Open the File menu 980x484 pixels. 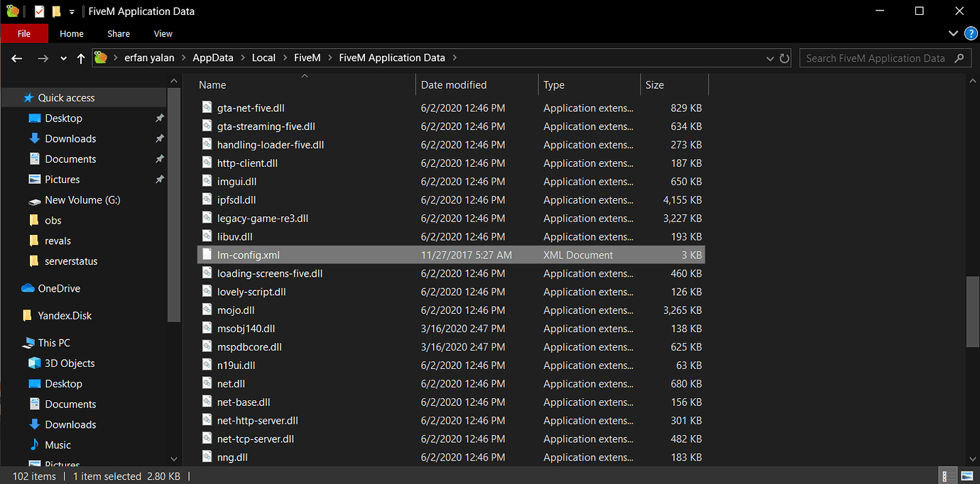coord(24,33)
